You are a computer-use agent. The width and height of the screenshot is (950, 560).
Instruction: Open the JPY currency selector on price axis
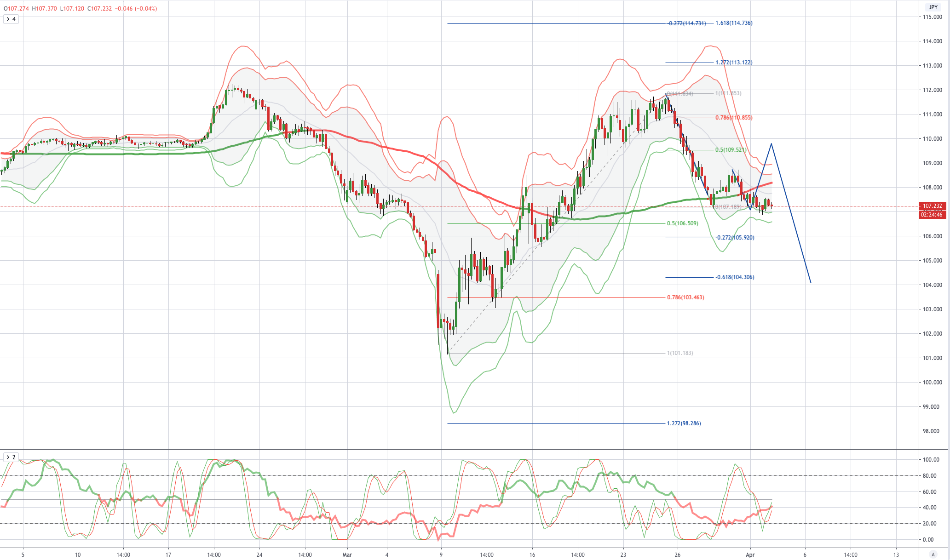coord(933,7)
